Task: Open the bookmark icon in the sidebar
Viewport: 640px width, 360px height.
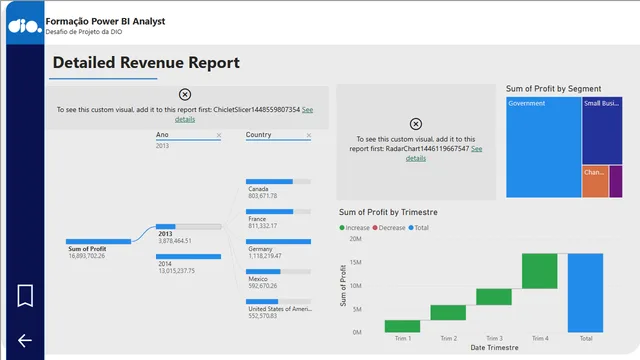Action: click(25, 296)
